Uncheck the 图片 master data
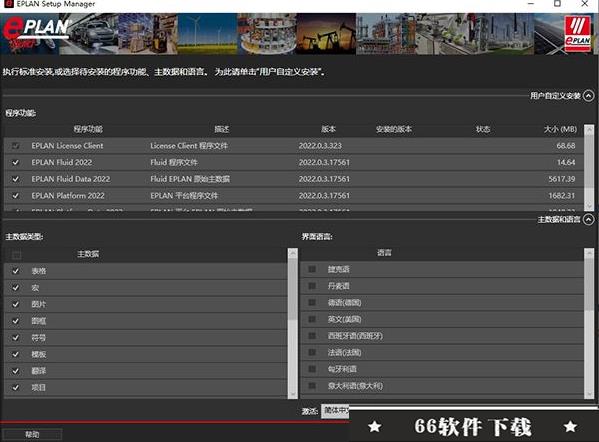The image size is (599, 442). (16, 304)
